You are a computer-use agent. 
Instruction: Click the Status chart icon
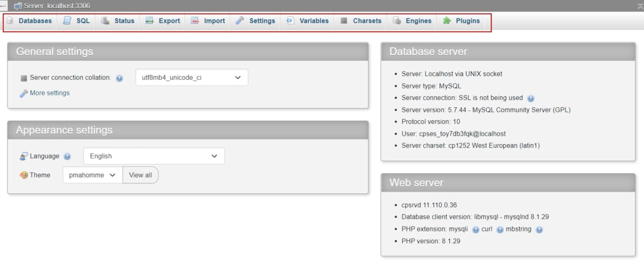click(105, 20)
